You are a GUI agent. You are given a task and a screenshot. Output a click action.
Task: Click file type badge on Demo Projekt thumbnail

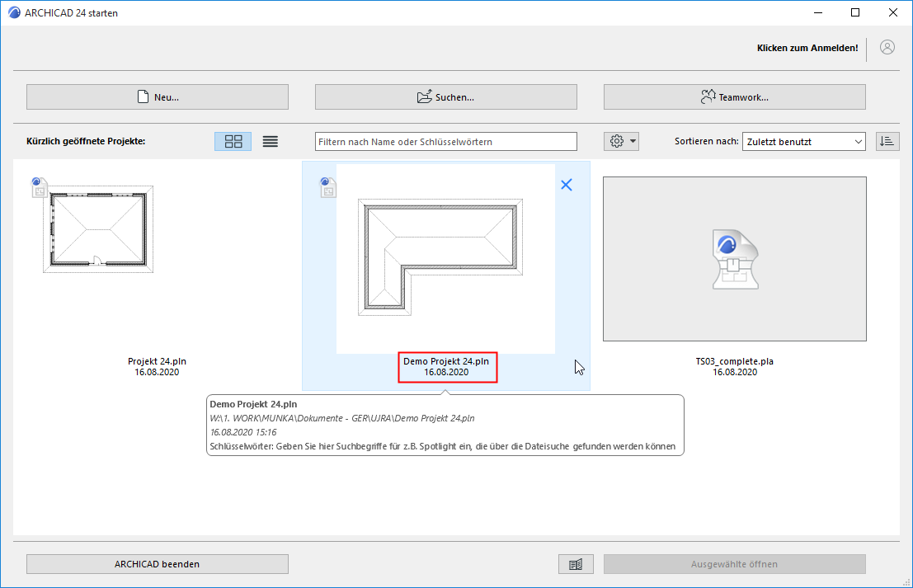327,187
